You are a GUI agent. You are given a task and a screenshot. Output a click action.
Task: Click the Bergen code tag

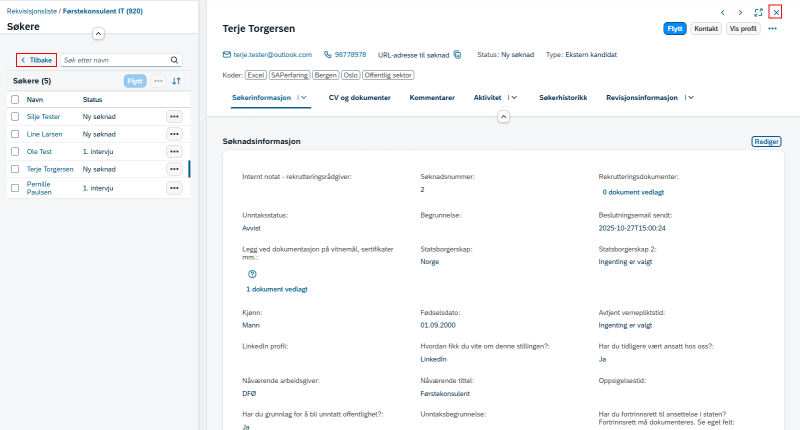pos(326,75)
